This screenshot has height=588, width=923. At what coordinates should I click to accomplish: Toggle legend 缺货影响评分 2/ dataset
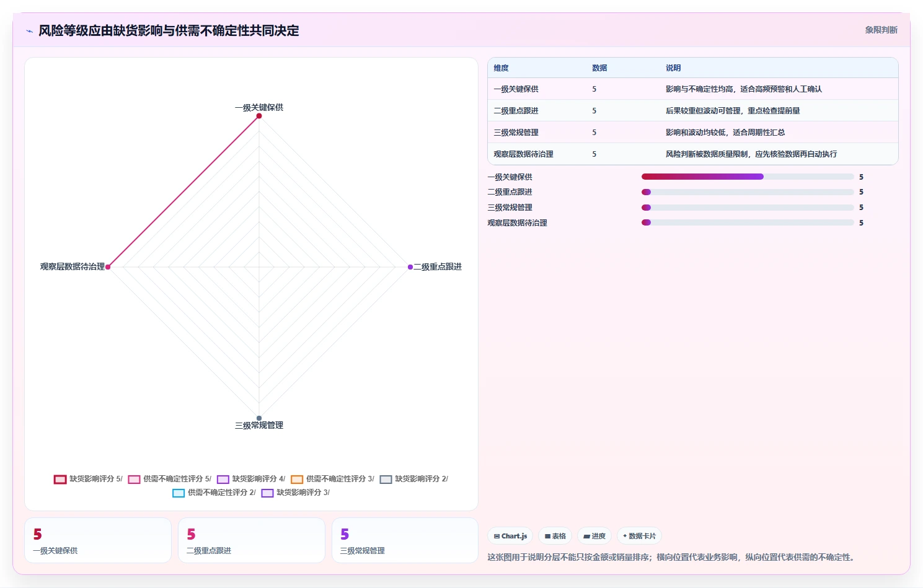coord(413,479)
